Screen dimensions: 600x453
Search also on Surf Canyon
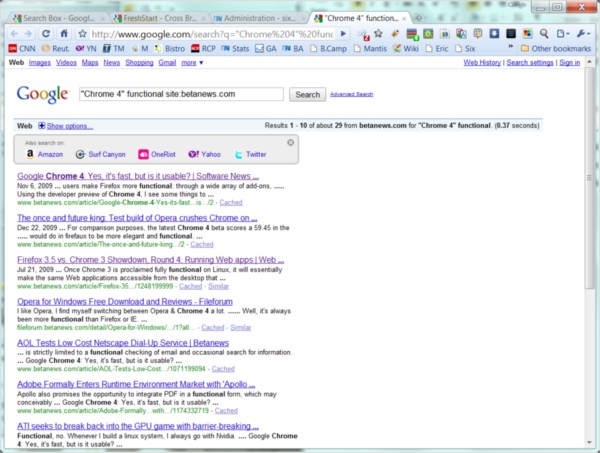tap(101, 154)
